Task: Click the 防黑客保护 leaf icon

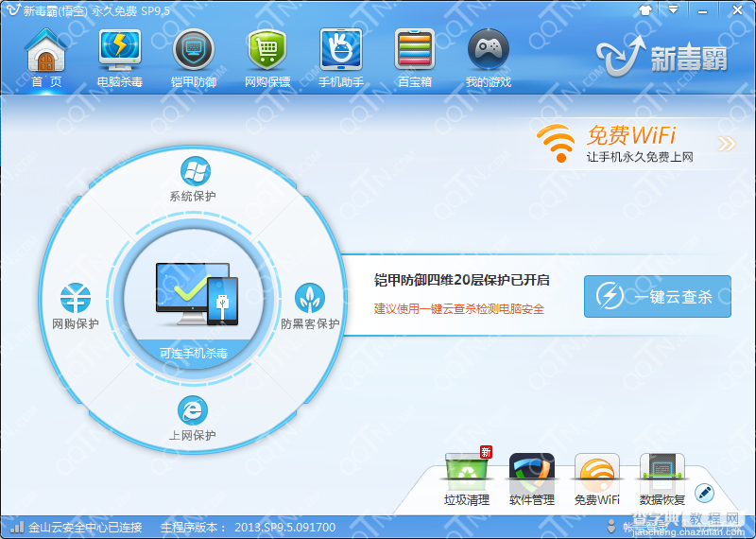Action: pyautogui.click(x=310, y=298)
